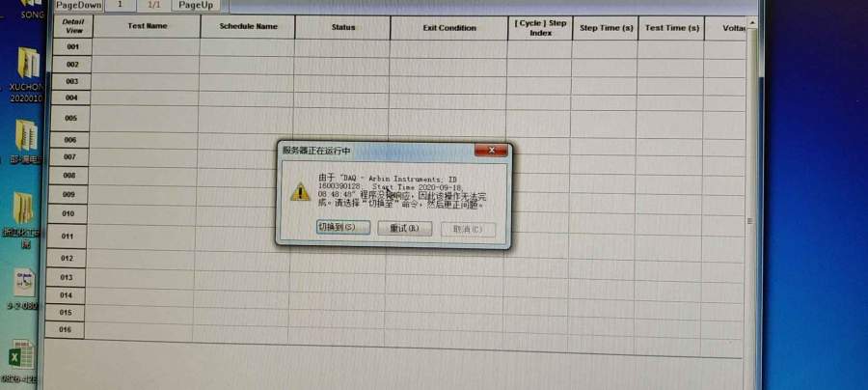
Task: Open detail view for channel 005
Action: [70, 119]
